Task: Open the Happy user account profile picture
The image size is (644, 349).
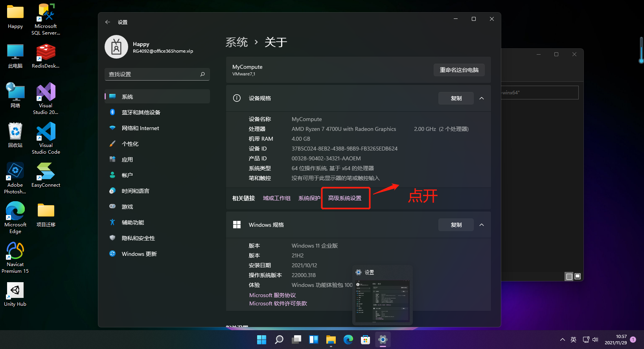Action: [116, 47]
